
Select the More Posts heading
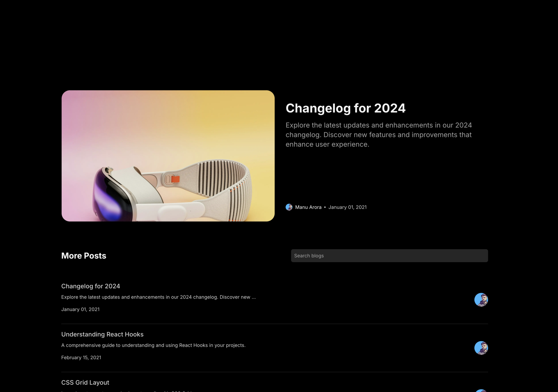click(x=84, y=256)
